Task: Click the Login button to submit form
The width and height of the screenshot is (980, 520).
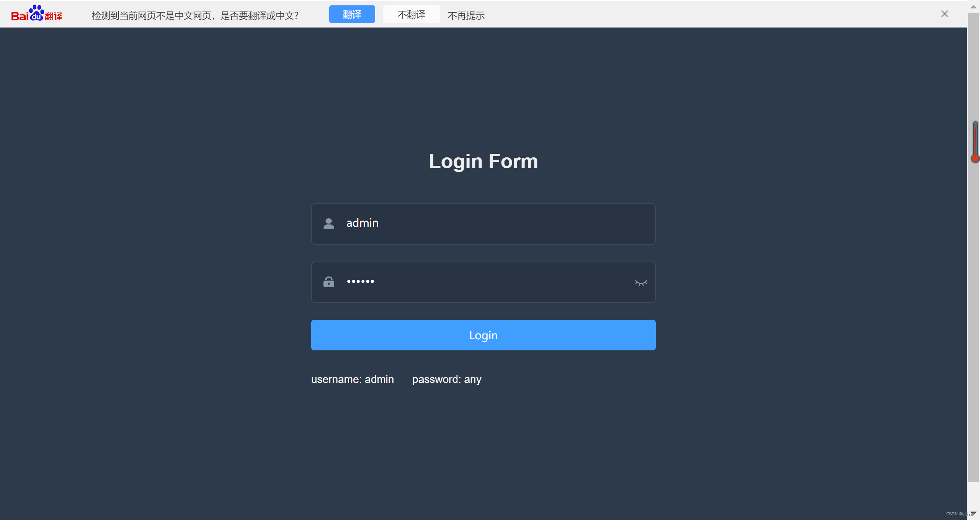Action: (483, 335)
